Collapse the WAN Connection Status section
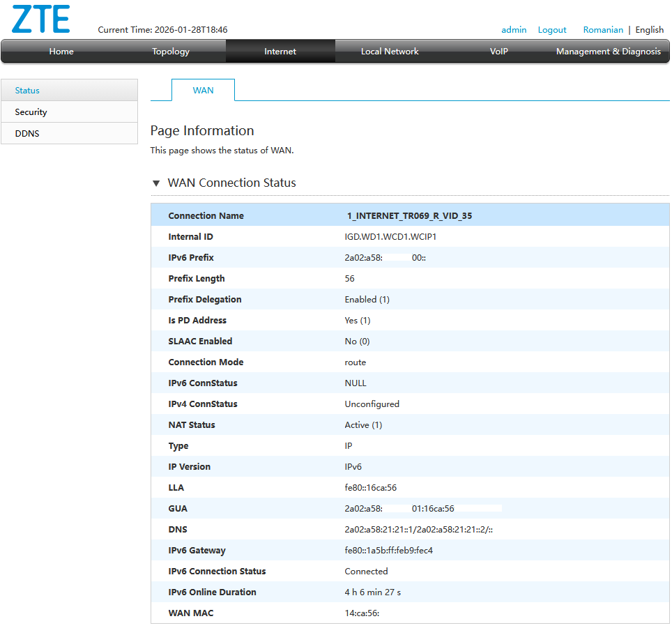Viewport: 672px width, 628px height. click(156, 183)
